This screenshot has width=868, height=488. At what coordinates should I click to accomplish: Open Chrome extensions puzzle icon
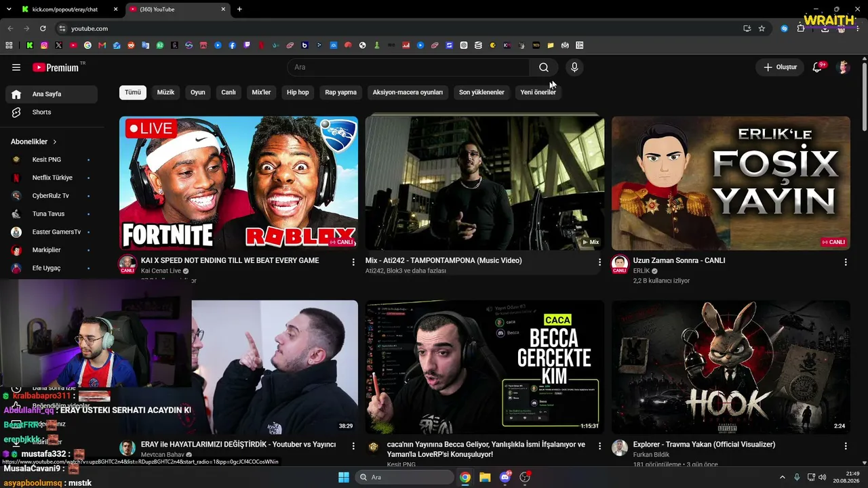pyautogui.click(x=801, y=28)
